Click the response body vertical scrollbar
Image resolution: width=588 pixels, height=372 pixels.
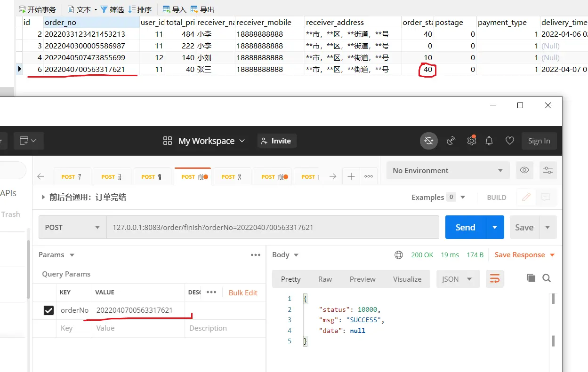[x=553, y=320]
